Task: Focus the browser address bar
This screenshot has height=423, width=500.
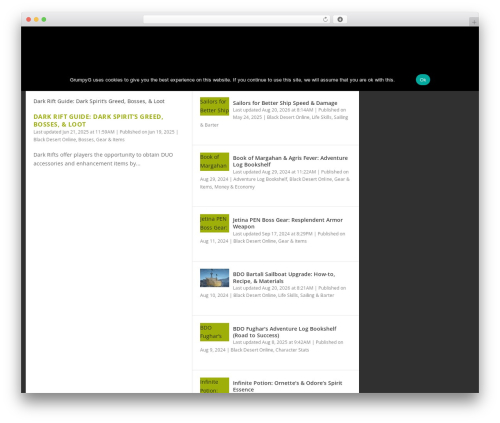Action: [237, 19]
